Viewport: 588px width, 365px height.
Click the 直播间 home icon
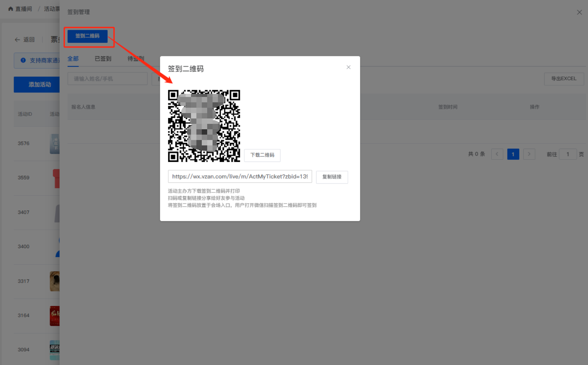(x=11, y=9)
